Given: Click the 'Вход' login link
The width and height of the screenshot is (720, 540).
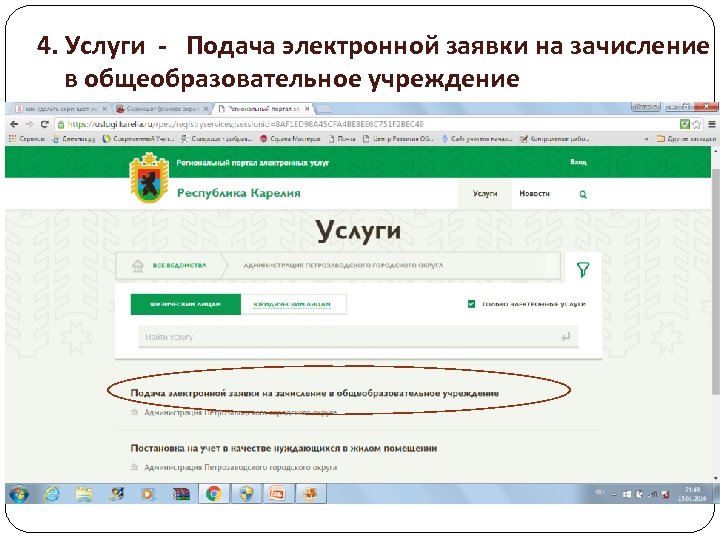Looking at the screenshot, I should pyautogui.click(x=578, y=162).
